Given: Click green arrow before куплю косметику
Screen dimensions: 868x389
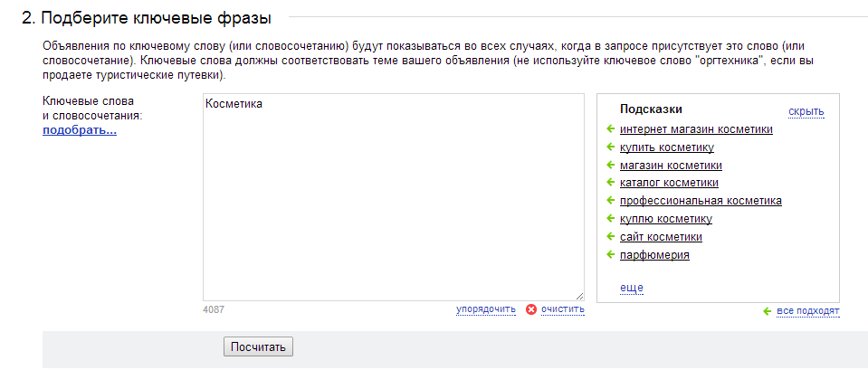Looking at the screenshot, I should (x=611, y=218).
